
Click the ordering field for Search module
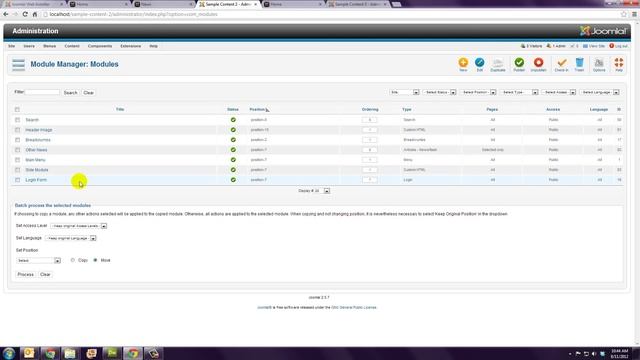coord(369,120)
